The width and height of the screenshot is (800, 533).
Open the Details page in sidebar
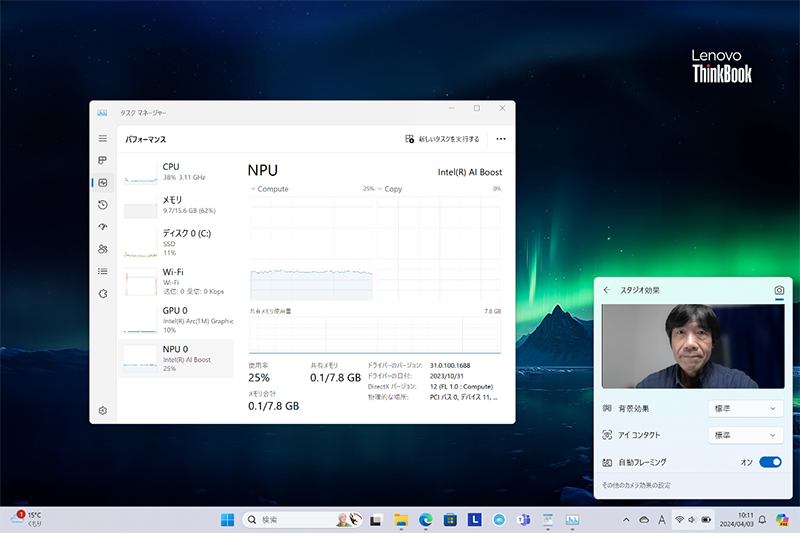coord(102,271)
